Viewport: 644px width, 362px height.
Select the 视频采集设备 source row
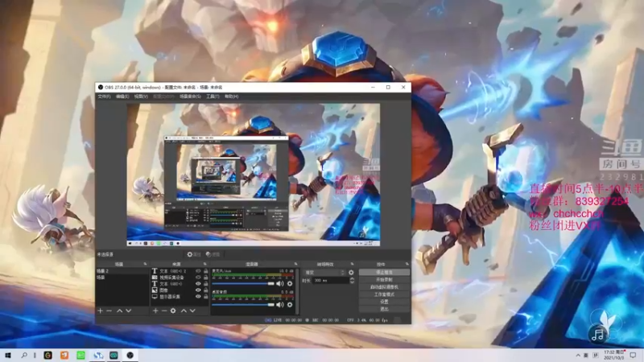pos(180,278)
